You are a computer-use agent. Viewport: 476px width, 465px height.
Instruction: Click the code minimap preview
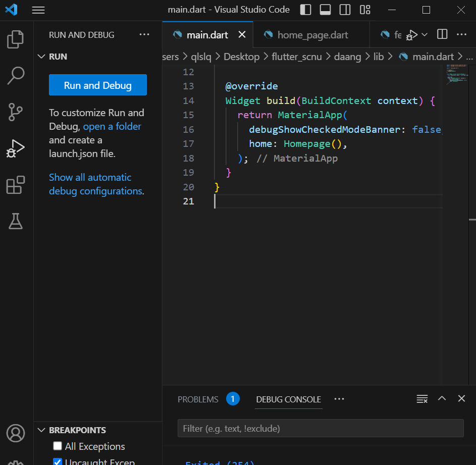point(456,74)
